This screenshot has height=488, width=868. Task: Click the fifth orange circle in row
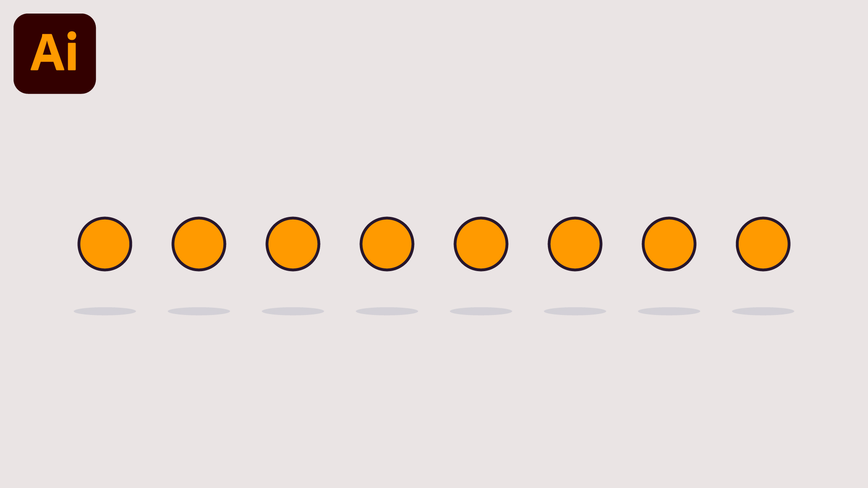click(x=481, y=244)
